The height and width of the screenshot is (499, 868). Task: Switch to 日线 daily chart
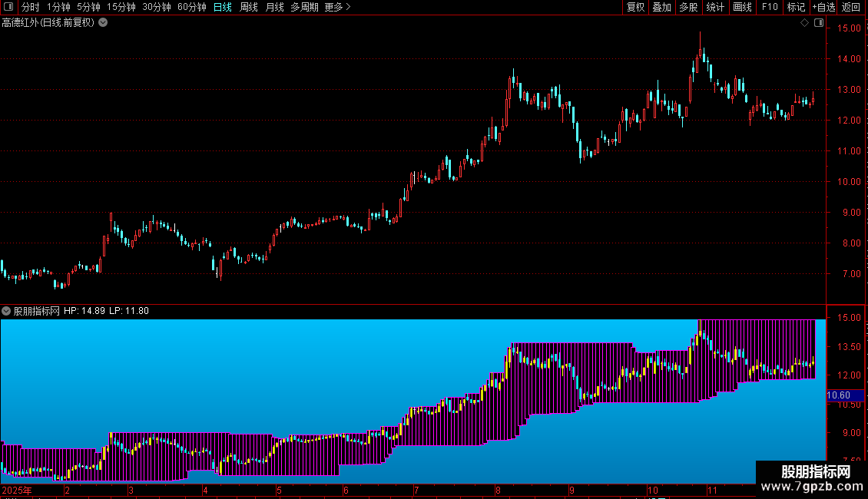[223, 7]
